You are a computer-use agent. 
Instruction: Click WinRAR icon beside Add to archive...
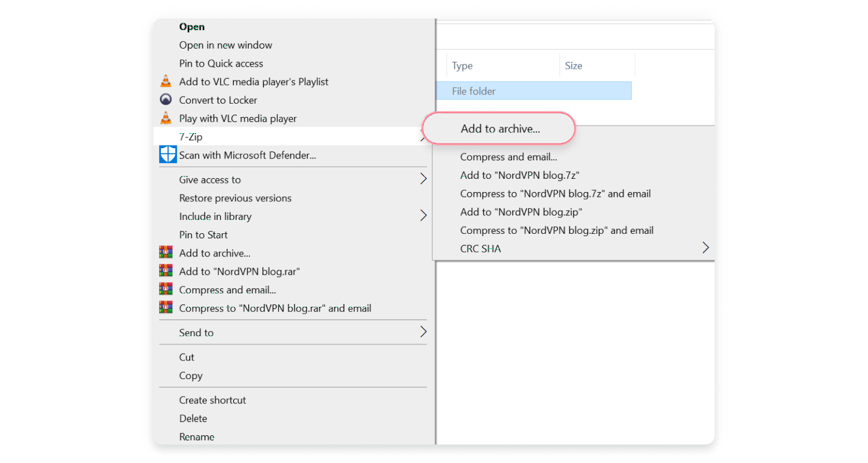tap(166, 253)
